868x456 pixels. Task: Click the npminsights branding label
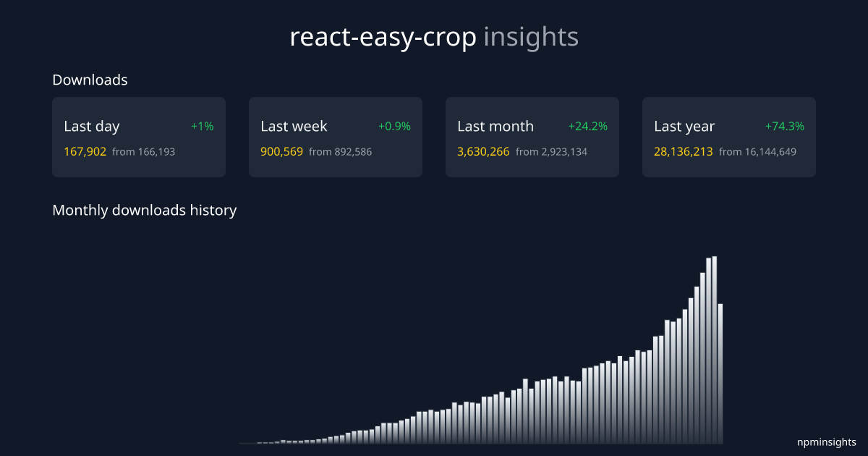[827, 442]
